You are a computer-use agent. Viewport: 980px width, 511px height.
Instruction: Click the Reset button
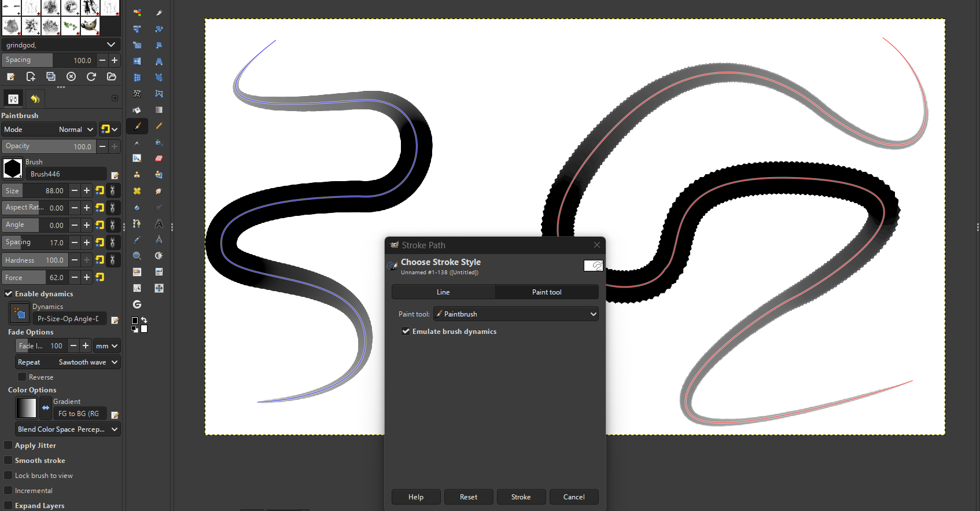(469, 497)
